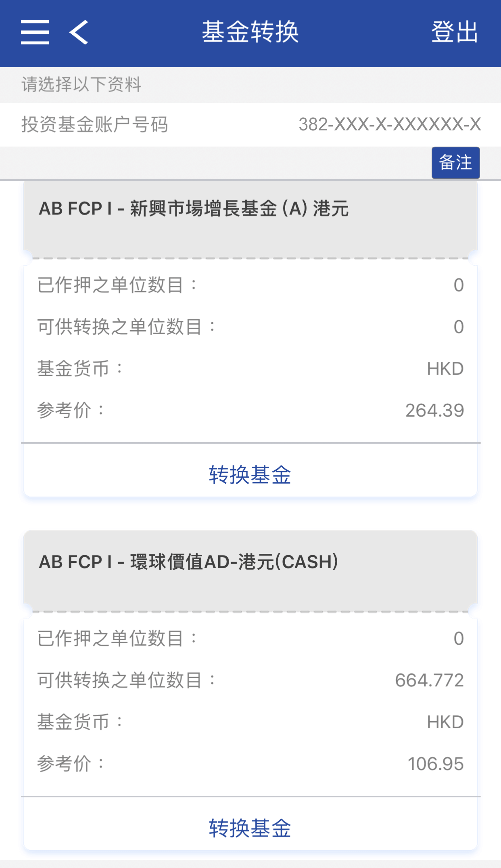The height and width of the screenshot is (868, 501).
Task: Open the hamburger menu
Action: [x=35, y=32]
